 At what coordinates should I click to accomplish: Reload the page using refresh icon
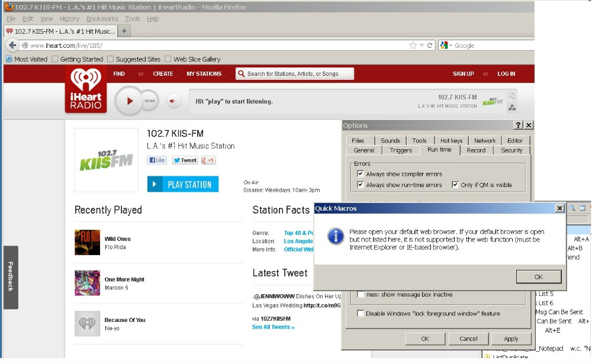point(430,46)
